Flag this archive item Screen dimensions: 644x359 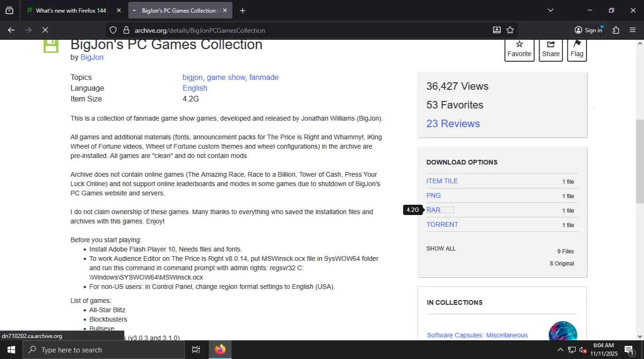577,49
